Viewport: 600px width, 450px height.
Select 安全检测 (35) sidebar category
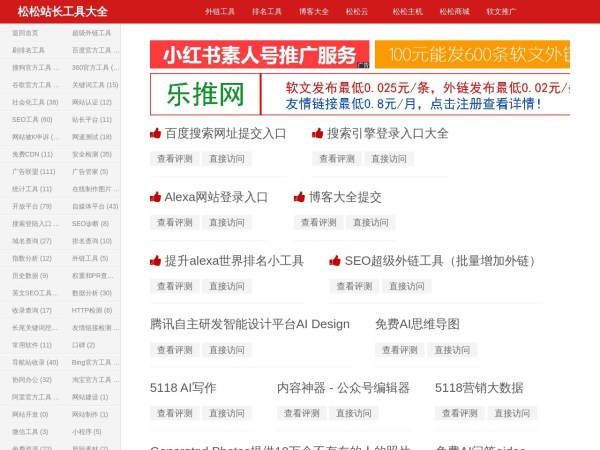click(x=92, y=154)
